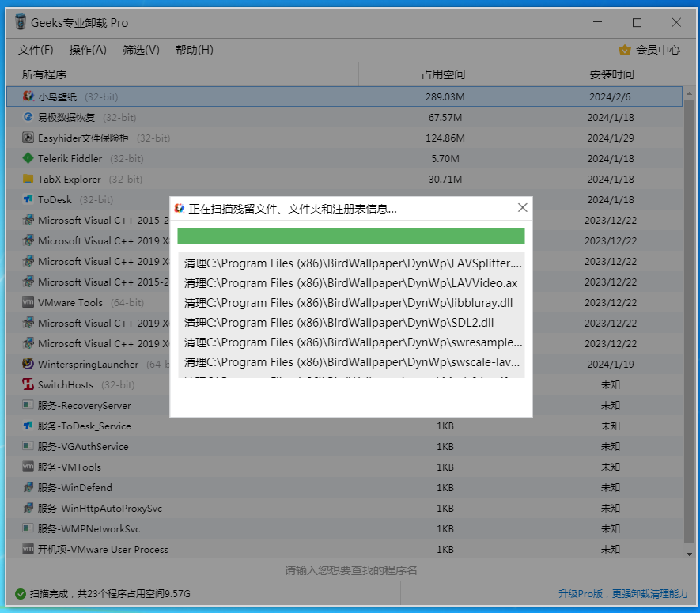This screenshot has width=700, height=613.
Task: Click the 2024/2/6 install date
Action: click(x=610, y=96)
